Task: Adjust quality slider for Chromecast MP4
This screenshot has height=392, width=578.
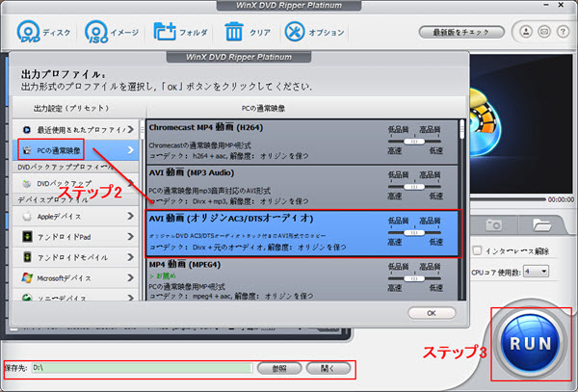Action: coord(414,142)
